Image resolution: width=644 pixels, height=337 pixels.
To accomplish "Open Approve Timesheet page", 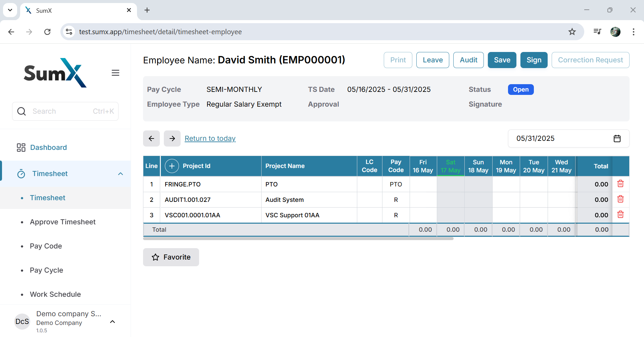I will [63, 222].
